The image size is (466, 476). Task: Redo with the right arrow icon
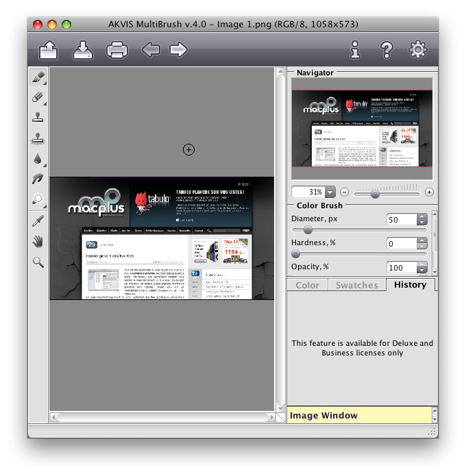coord(178,50)
